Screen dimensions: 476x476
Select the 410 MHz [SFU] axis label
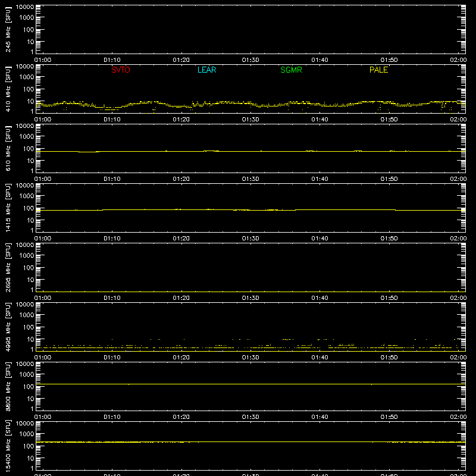point(8,89)
